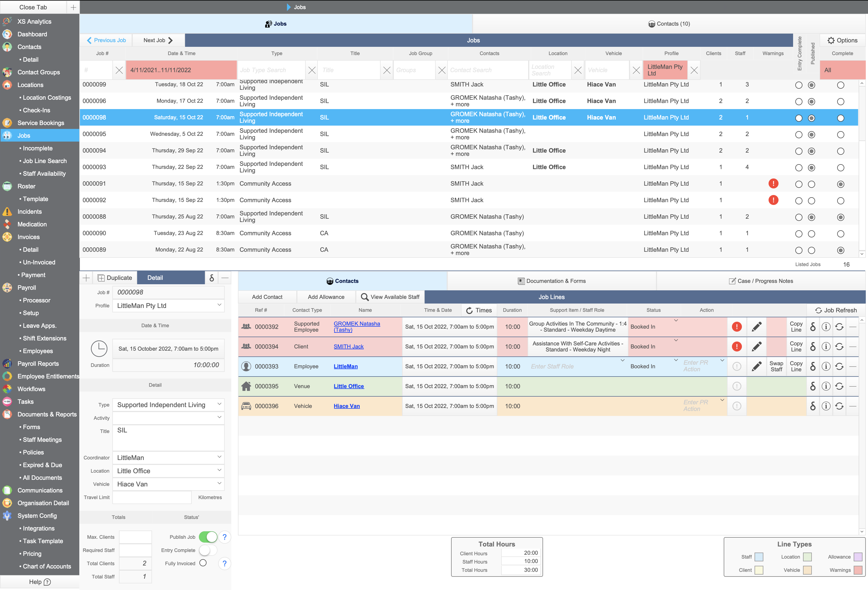Viewport: 868px width, 590px height.
Task: Clear the LittleMan Pty Ltd profile filter X
Action: (x=694, y=70)
